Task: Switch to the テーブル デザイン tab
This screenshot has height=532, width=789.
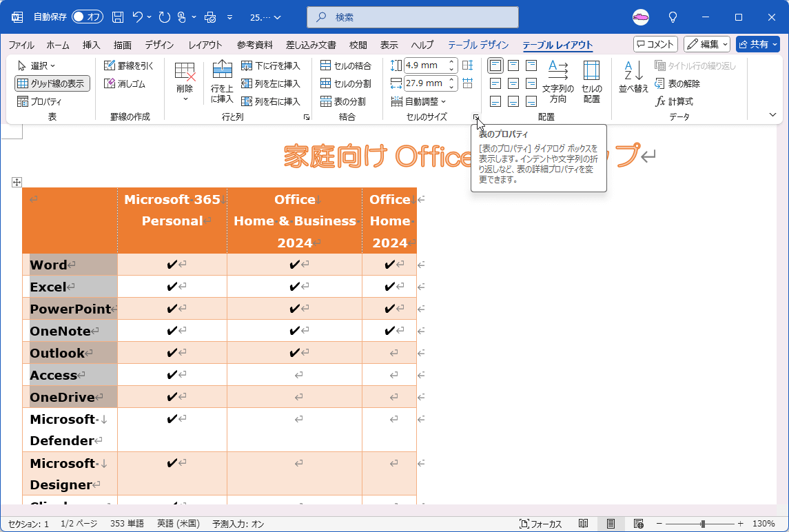Action: tap(478, 45)
